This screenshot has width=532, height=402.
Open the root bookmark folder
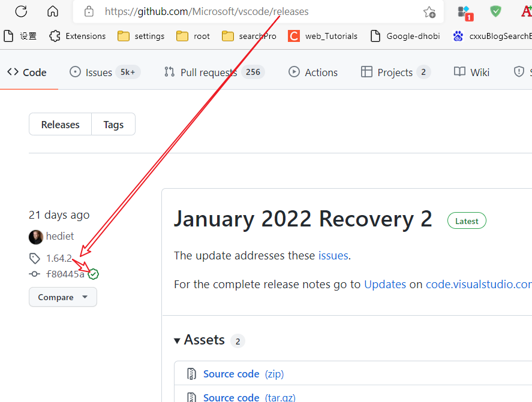click(x=193, y=36)
